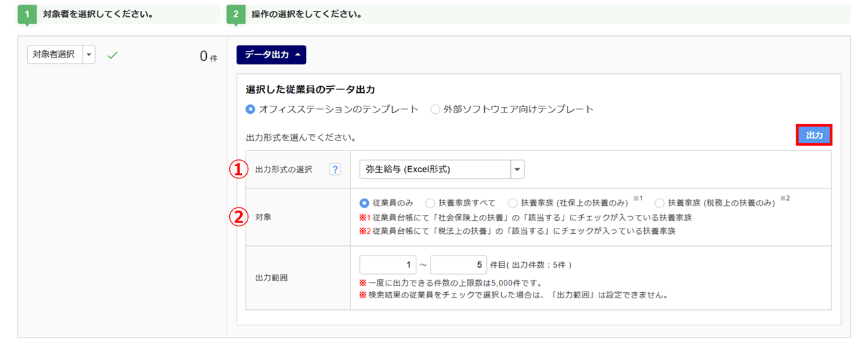This screenshot has width=868, height=343.
Task: Click the red circled ② marker
Action: tap(235, 217)
